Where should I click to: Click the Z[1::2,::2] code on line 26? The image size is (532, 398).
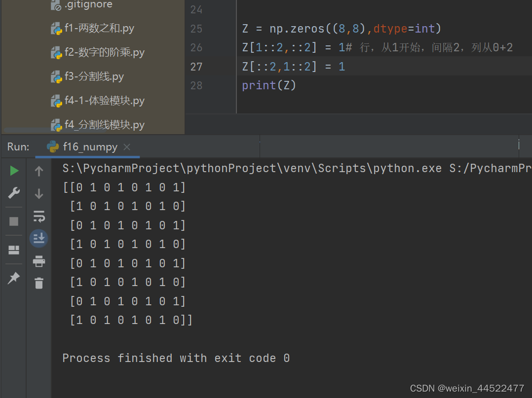coord(279,47)
